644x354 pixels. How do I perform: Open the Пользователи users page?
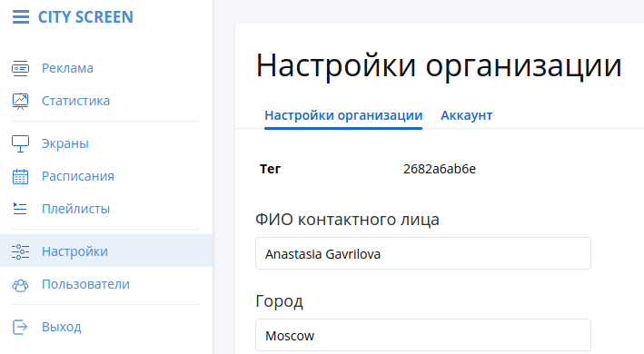click(85, 284)
